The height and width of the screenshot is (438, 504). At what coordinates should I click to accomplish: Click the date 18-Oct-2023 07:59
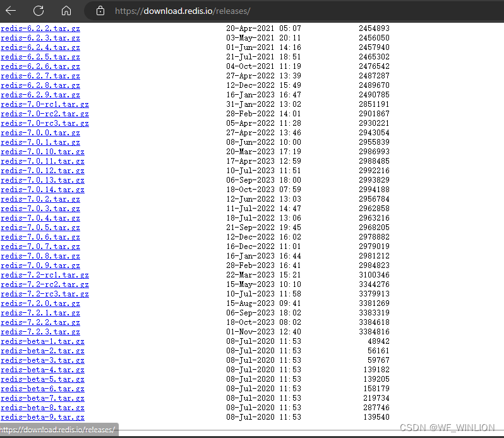tap(263, 190)
